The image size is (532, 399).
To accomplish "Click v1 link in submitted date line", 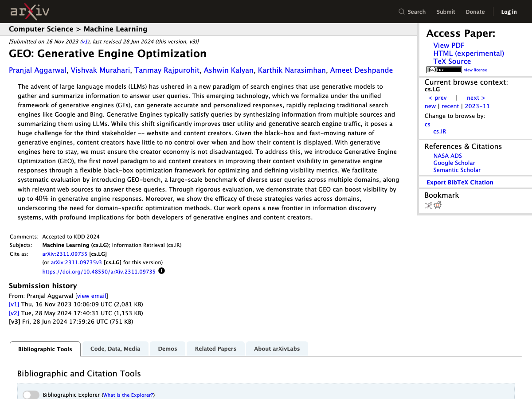I will (84, 42).
